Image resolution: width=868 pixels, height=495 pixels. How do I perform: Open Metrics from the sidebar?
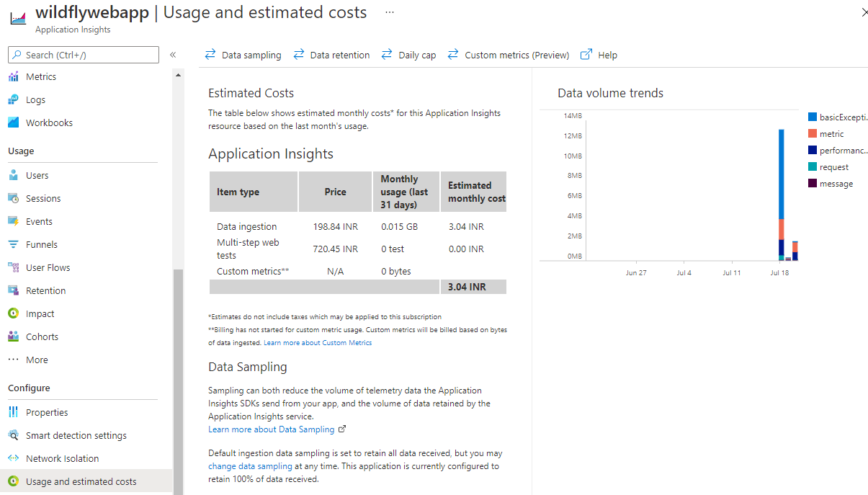coord(41,77)
